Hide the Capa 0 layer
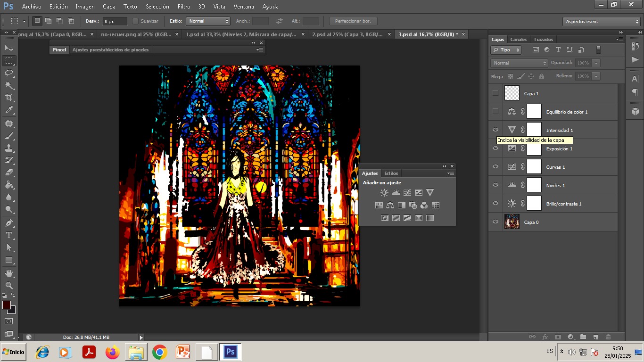The width and height of the screenshot is (644, 362). coord(495,222)
